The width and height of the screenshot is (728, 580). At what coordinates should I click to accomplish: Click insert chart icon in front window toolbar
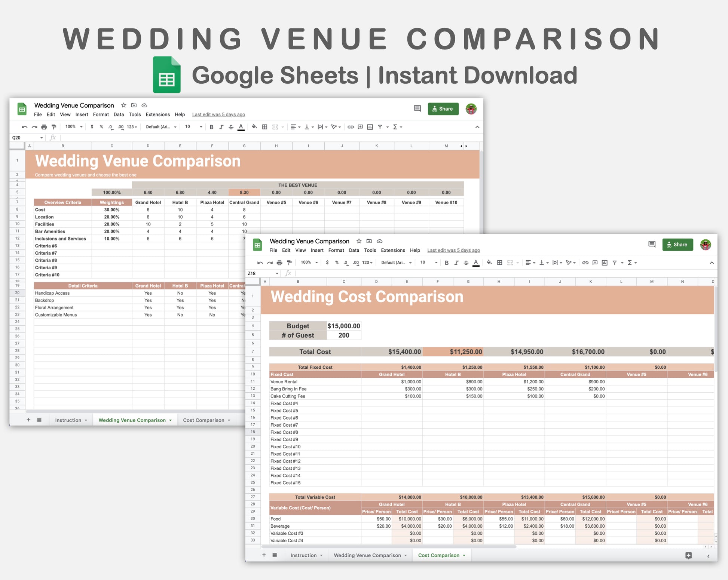pyautogui.click(x=605, y=263)
